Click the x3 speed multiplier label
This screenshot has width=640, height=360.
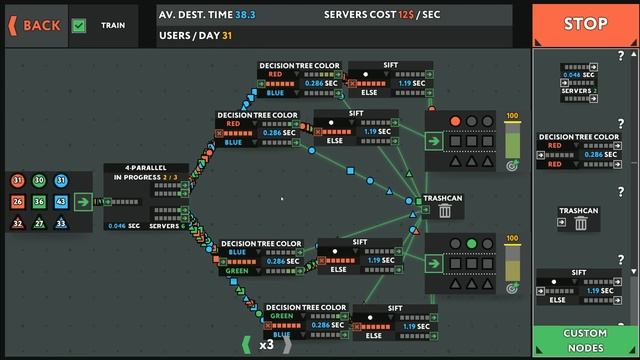coord(267,345)
